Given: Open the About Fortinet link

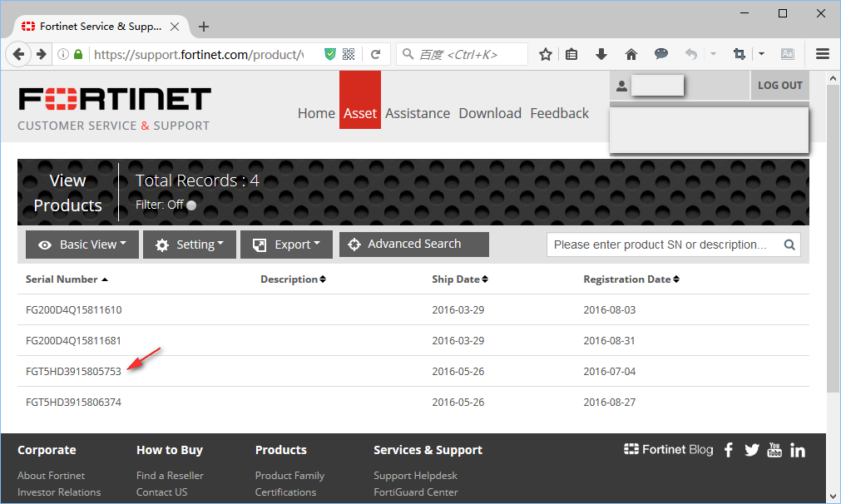Looking at the screenshot, I should coord(51,476).
